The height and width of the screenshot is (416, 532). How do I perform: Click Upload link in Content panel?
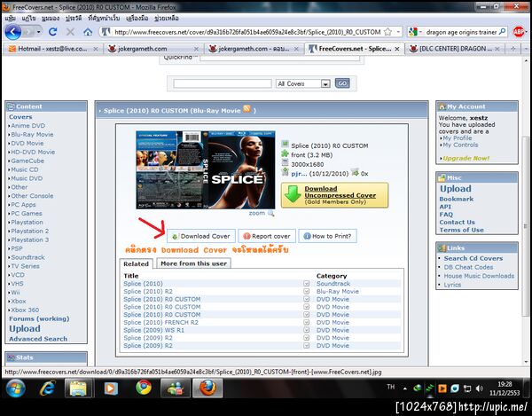(25, 328)
